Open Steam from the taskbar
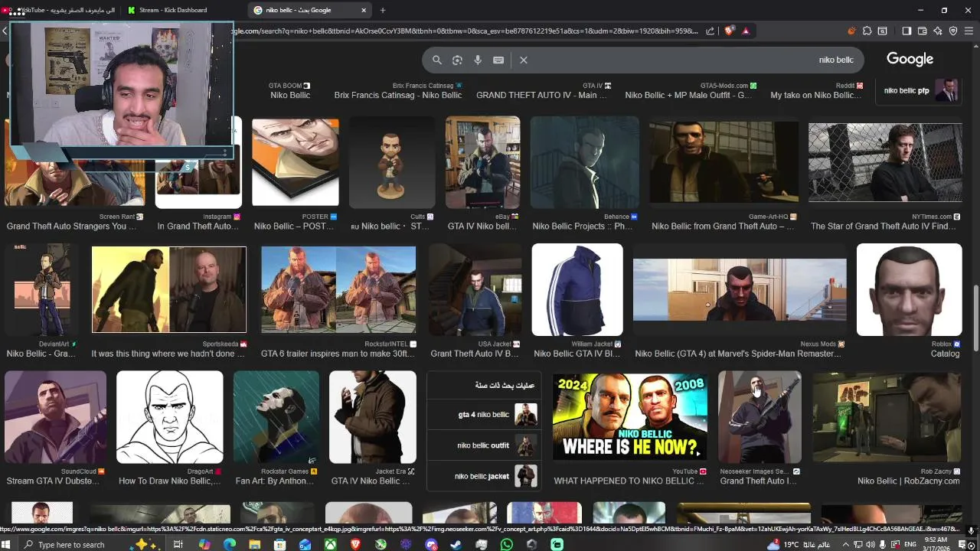980x551 pixels. tap(456, 544)
